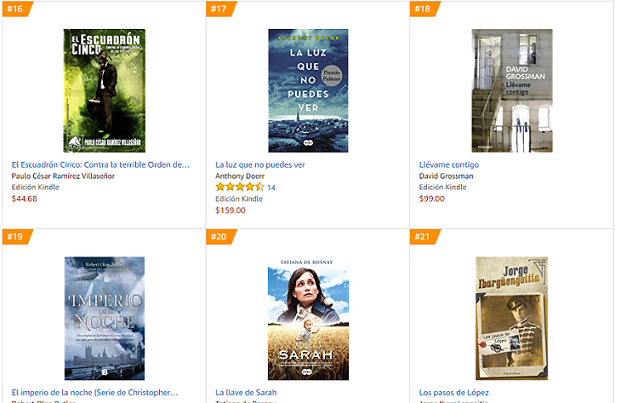Open El imperio de la noche cover
Viewport: 621px width, 403px height.
[x=105, y=318]
